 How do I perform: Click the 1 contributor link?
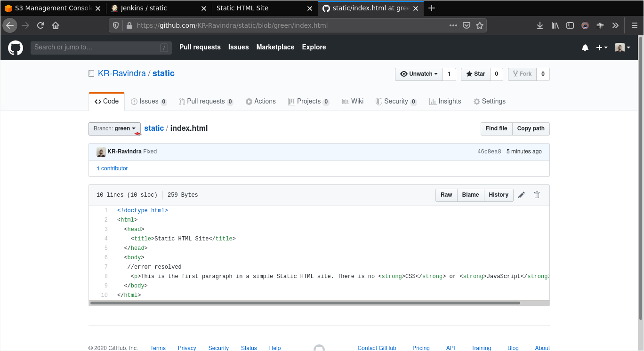click(112, 168)
